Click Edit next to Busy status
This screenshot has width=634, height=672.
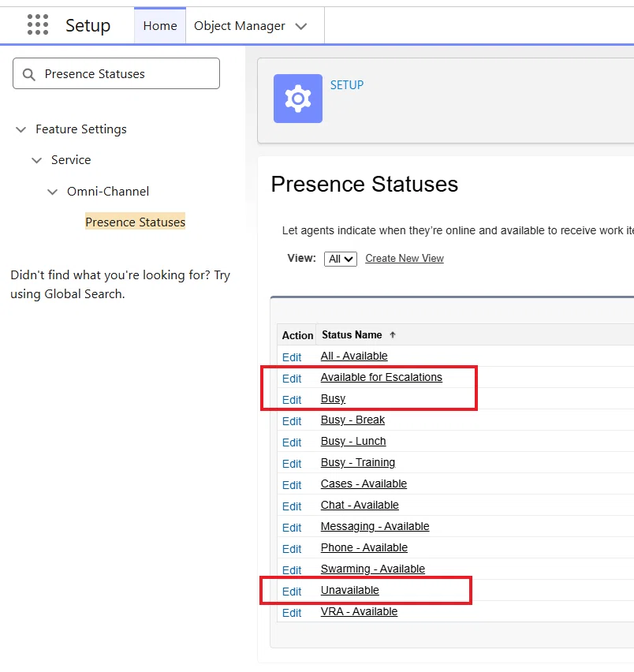click(292, 400)
